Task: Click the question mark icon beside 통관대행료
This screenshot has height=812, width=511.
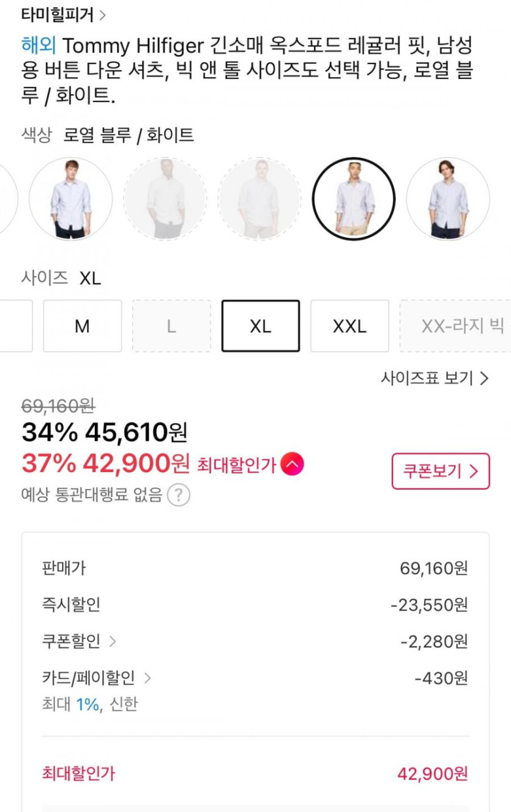Action: click(179, 494)
